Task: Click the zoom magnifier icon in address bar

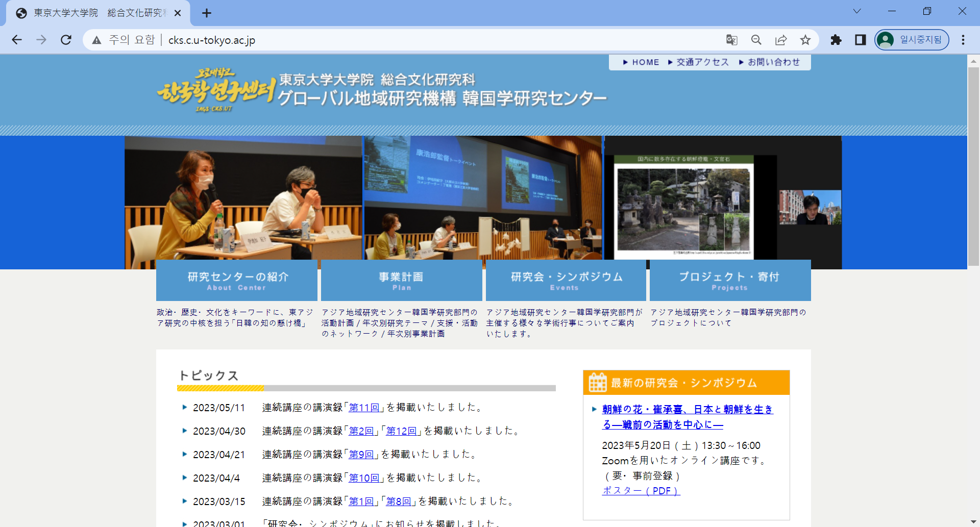Action: pyautogui.click(x=756, y=40)
